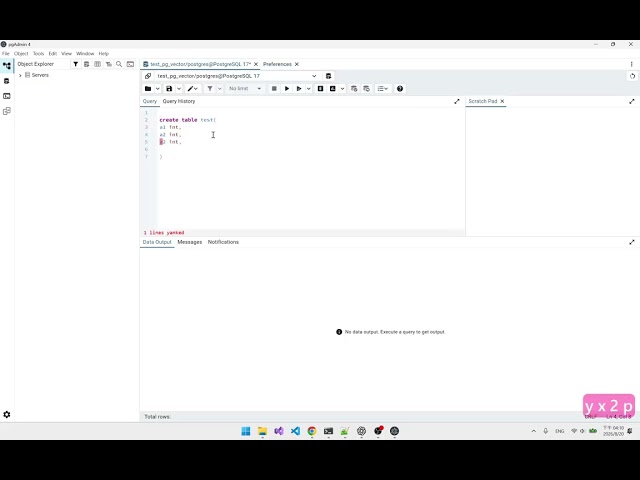640x480 pixels.
Task: Open the Schema Diff workspace sidebar icon
Action: (7, 111)
